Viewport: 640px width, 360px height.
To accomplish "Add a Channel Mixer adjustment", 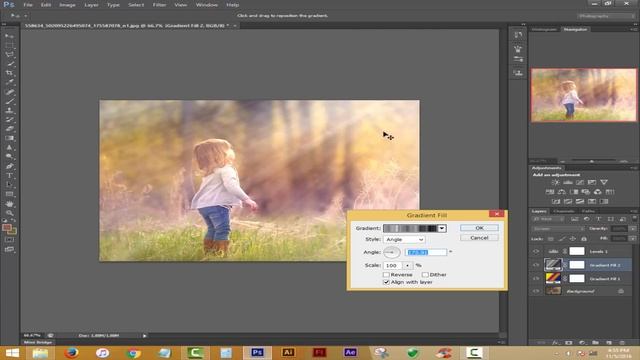I will pyautogui.click(x=598, y=192).
